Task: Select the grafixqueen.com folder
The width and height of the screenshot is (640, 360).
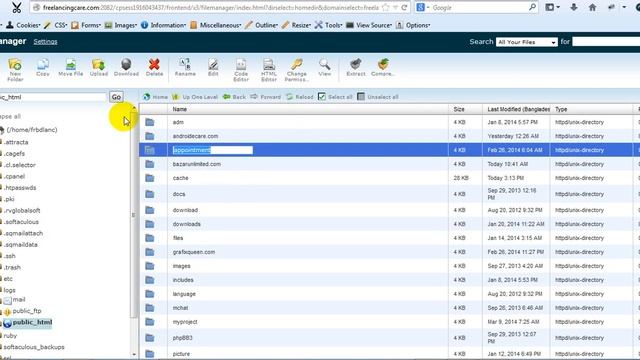Action: pos(193,252)
